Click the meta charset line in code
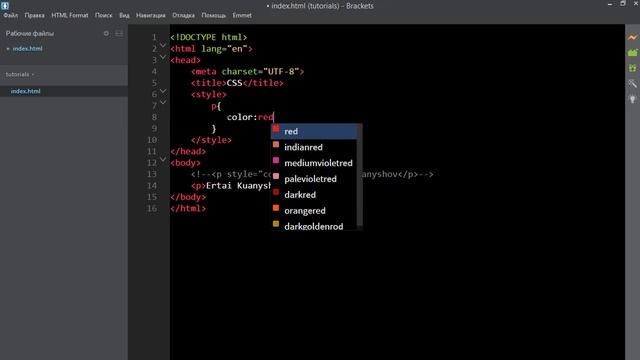This screenshot has height=360, width=640. pos(247,71)
